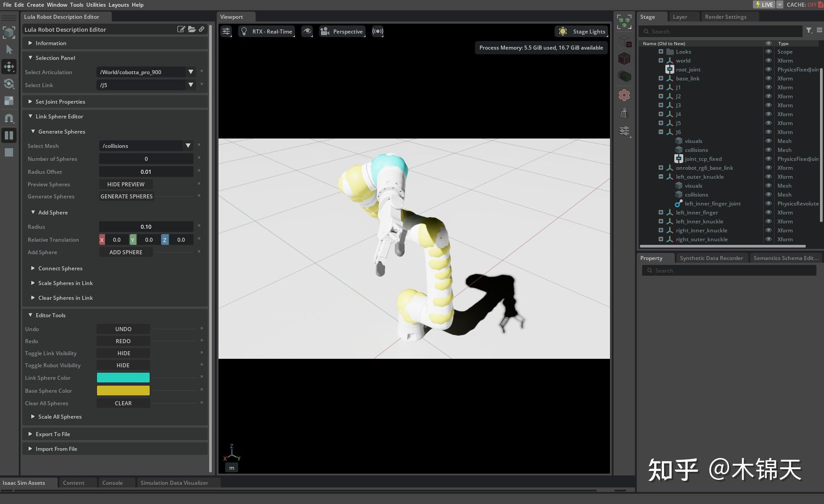Viewport: 824px width, 504px height.
Task: Click the cyan Link Sphere Color swatch
Action: point(123,378)
